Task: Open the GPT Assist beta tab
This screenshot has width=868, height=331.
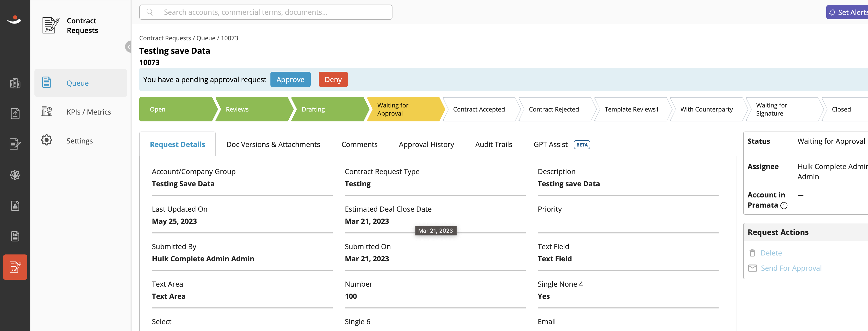Action: click(562, 144)
